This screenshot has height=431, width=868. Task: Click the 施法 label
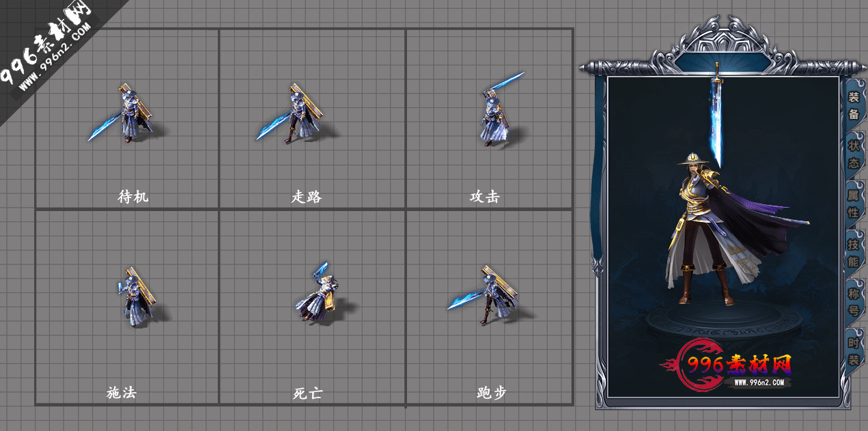tap(121, 393)
